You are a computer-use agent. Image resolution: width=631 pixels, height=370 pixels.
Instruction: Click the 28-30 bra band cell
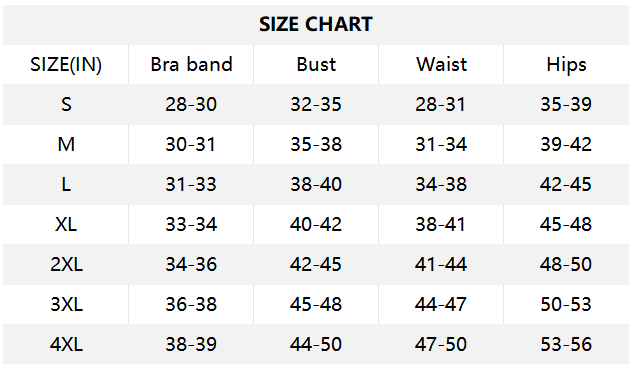click(191, 104)
